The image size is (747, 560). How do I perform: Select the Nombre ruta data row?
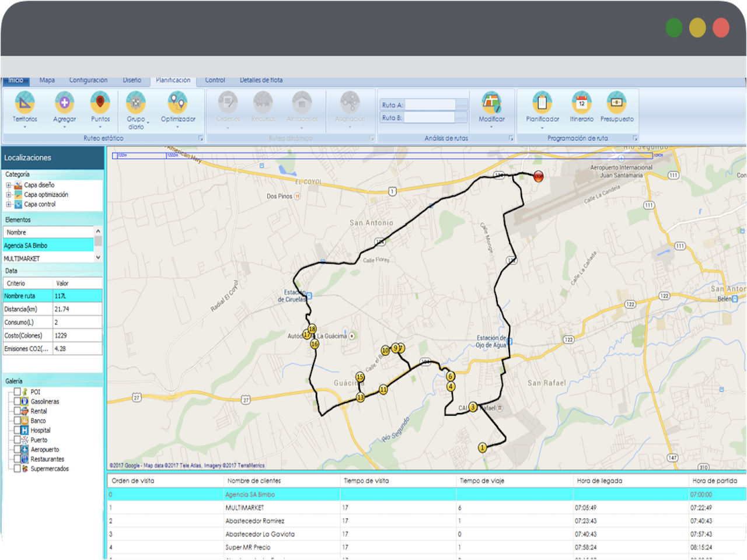[x=53, y=296]
